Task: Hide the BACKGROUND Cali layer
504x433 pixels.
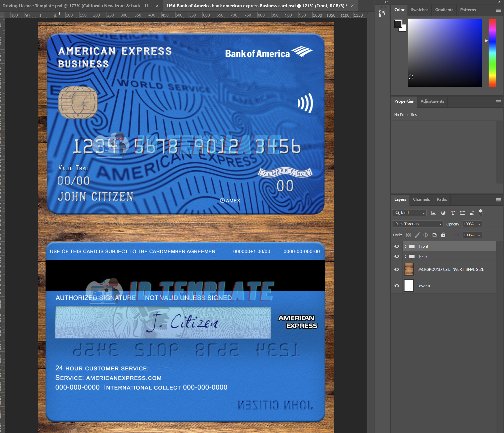Action: 397,269
